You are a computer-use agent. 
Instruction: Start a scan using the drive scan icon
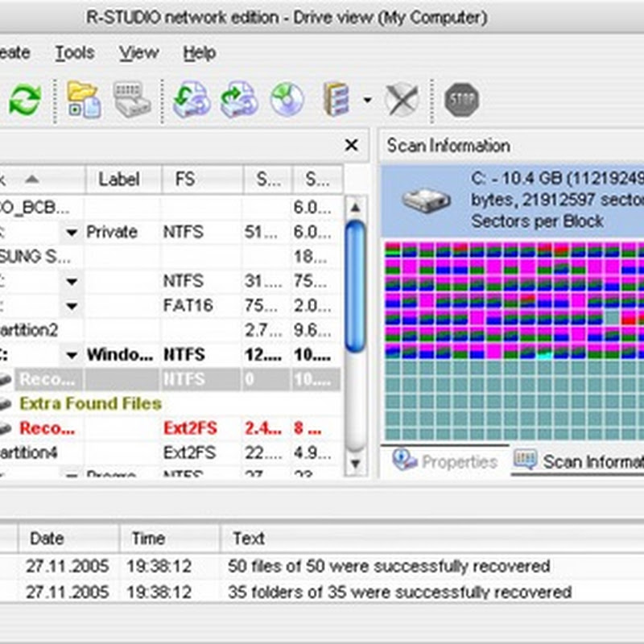pos(132,101)
